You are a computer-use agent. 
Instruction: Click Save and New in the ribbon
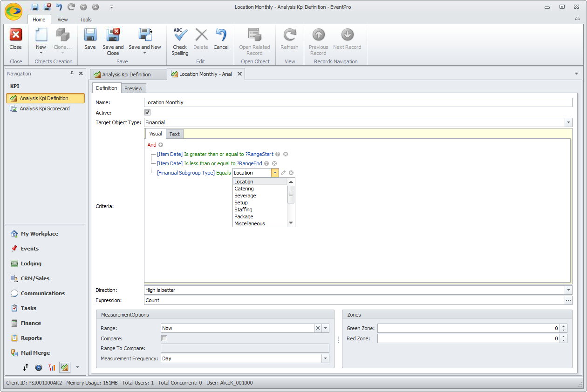tap(145, 41)
